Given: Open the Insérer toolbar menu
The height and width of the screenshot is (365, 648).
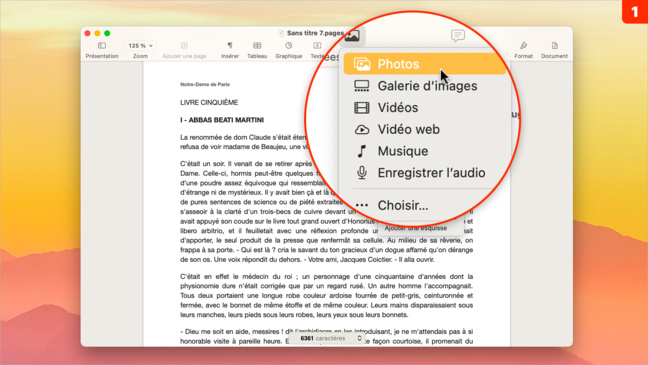Looking at the screenshot, I should click(x=230, y=49).
